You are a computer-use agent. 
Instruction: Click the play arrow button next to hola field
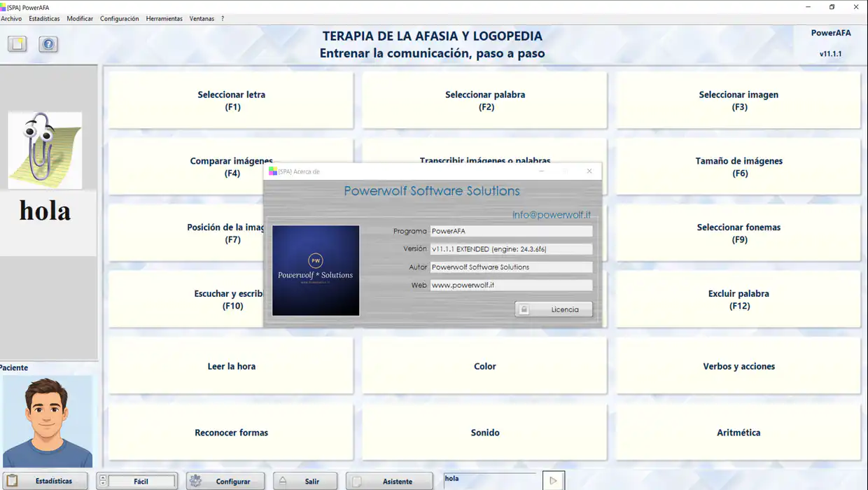click(553, 480)
